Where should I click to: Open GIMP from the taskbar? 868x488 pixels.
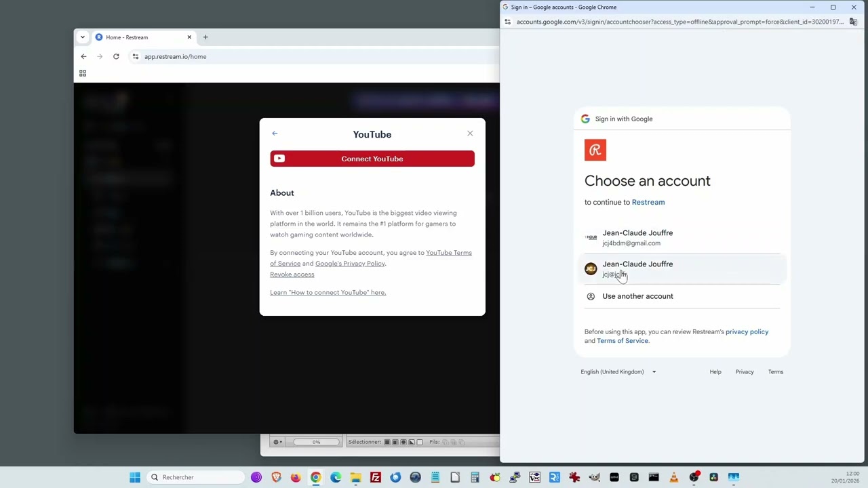(594, 477)
